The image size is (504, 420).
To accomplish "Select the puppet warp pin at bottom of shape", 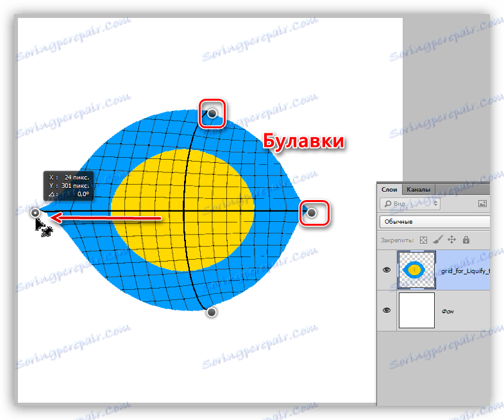I will pos(212,312).
